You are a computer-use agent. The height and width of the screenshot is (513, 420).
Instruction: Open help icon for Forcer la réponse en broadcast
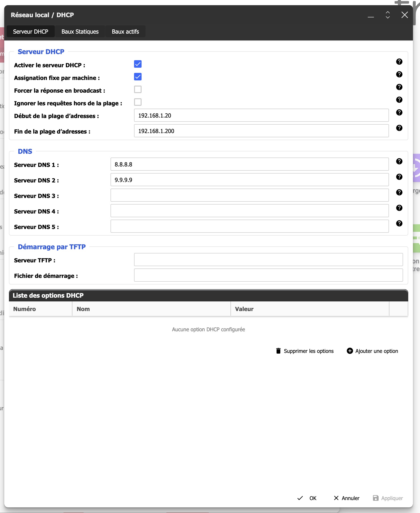(x=399, y=87)
